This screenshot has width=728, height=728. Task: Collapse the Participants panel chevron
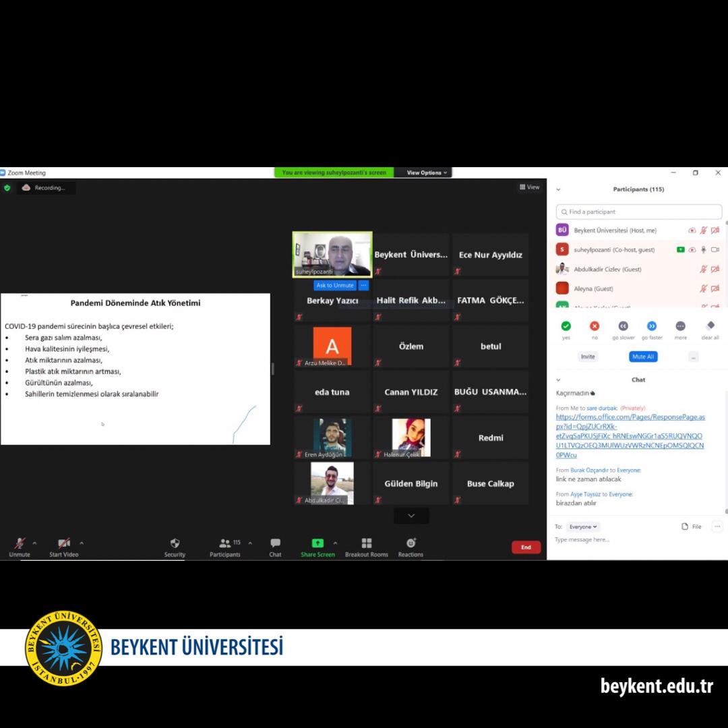(559, 189)
